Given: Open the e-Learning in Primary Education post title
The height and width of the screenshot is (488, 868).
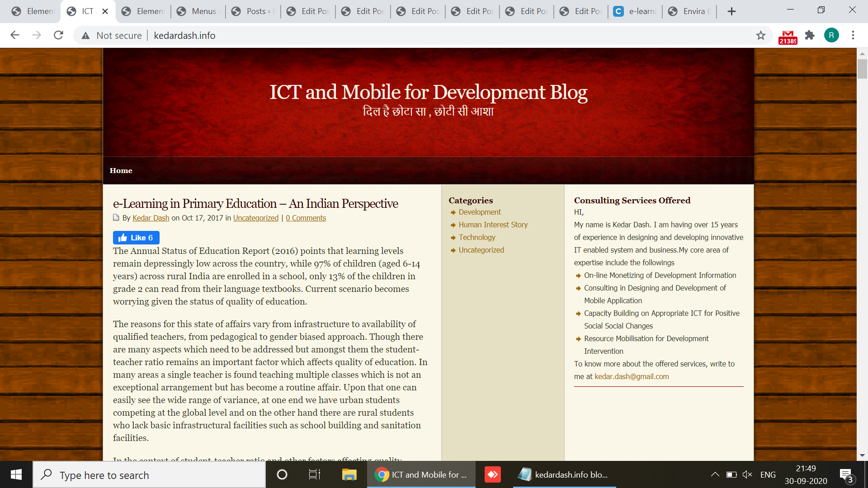Looking at the screenshot, I should [255, 204].
